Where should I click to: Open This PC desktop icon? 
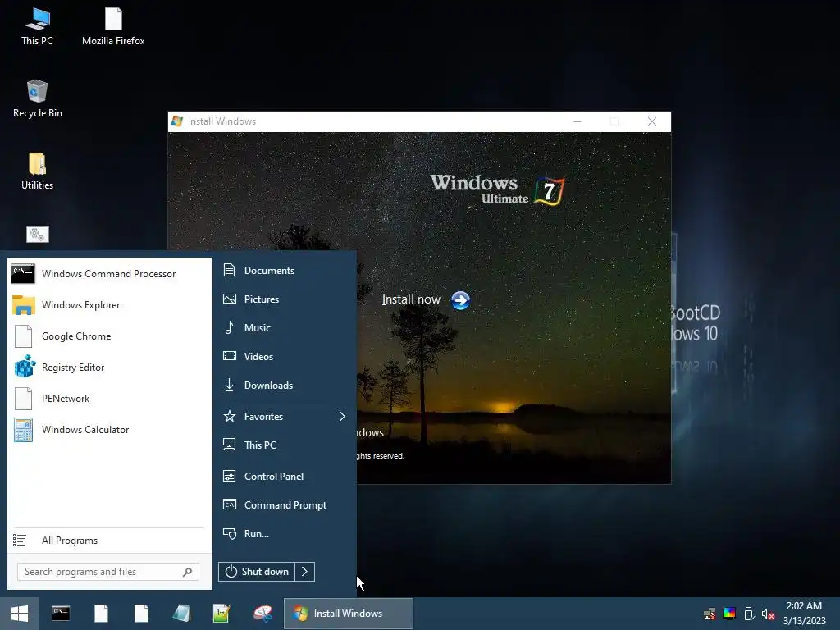pos(37,27)
